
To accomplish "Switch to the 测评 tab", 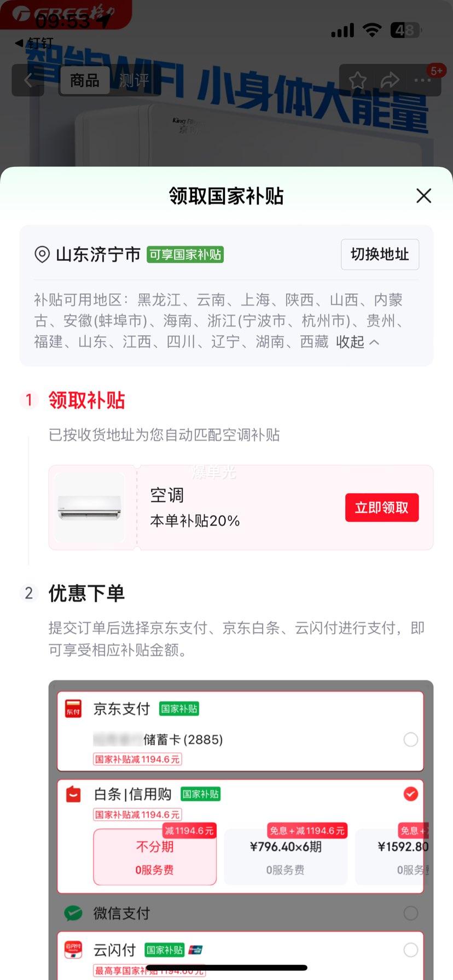I will pyautogui.click(x=134, y=80).
